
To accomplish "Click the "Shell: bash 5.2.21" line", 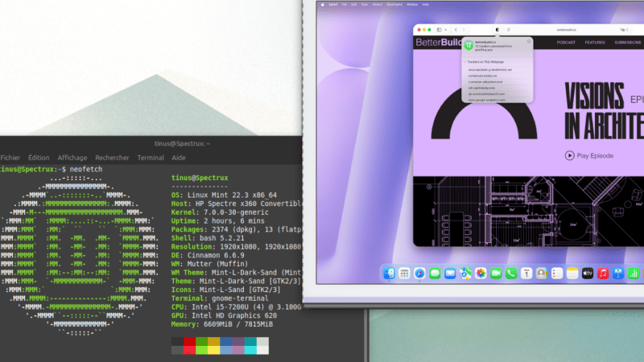I will [208, 238].
